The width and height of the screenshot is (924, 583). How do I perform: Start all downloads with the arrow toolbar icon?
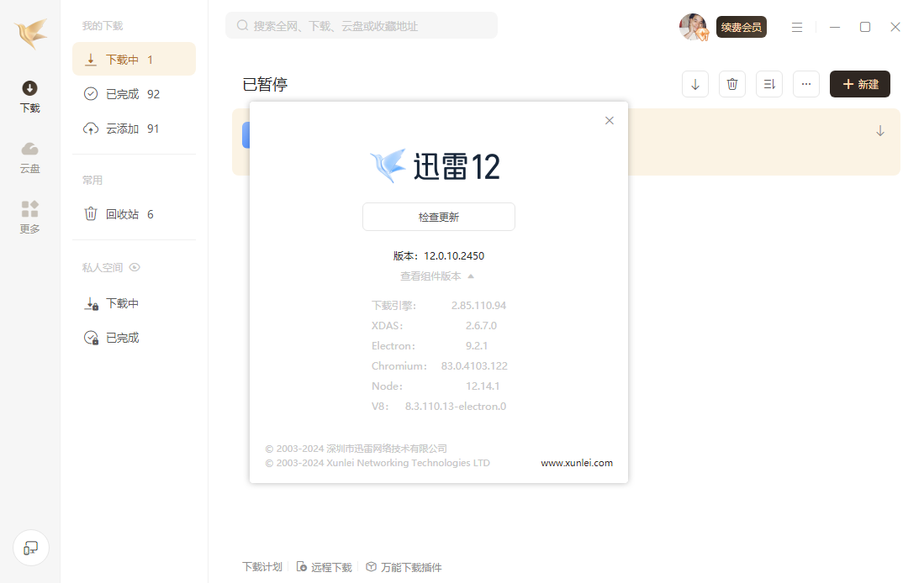[694, 84]
